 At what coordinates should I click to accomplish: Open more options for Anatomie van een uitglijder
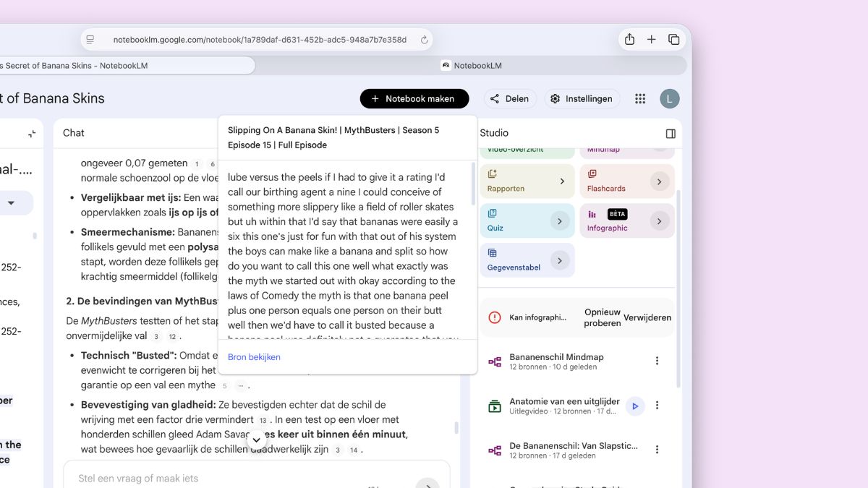point(657,406)
